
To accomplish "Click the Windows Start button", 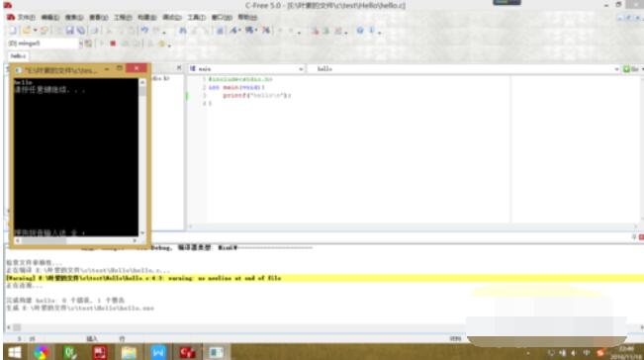I will [15, 352].
